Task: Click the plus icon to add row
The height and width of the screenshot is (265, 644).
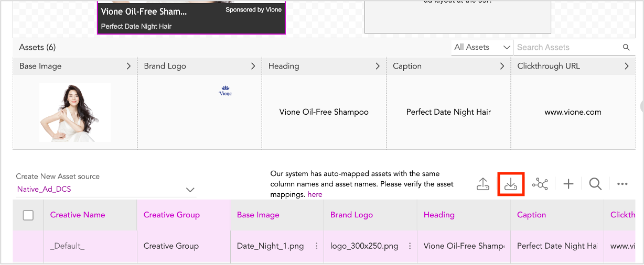Action: [568, 184]
